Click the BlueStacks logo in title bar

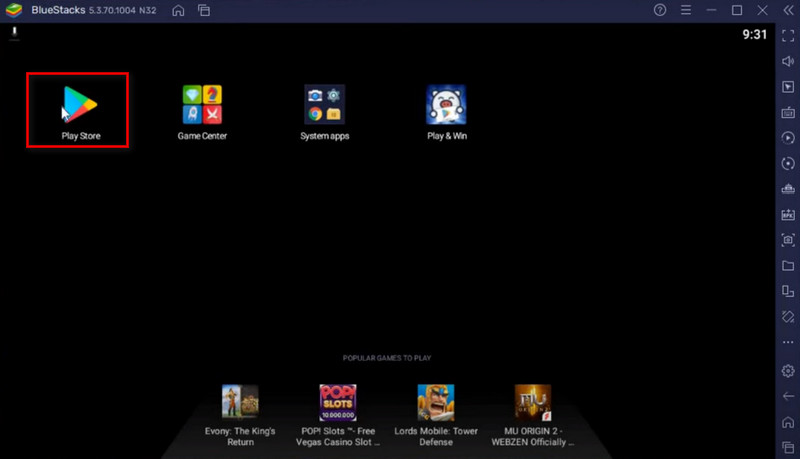click(14, 10)
